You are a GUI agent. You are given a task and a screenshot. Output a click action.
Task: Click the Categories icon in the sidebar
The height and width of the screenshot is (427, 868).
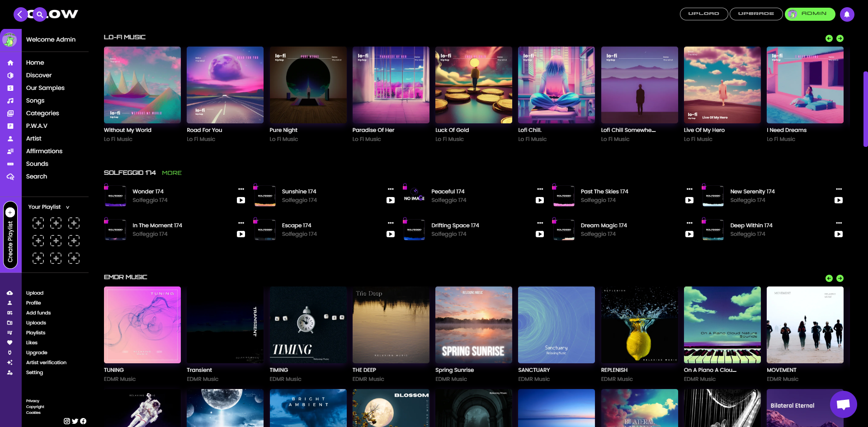[x=10, y=113]
